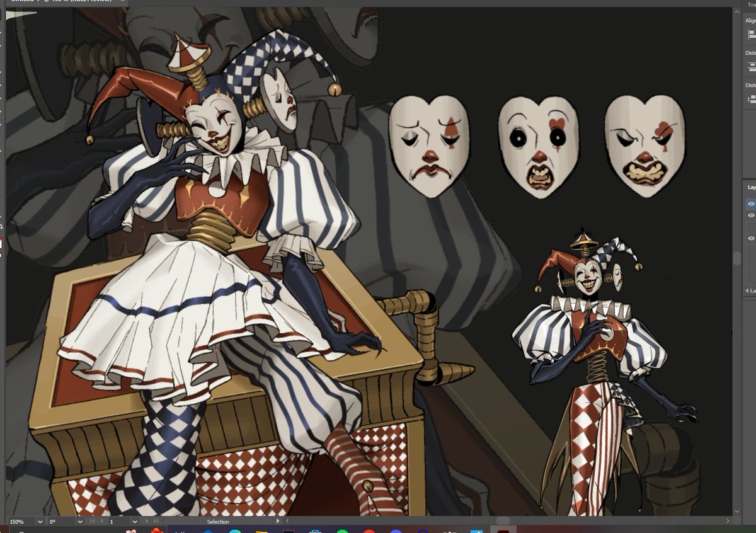Screen dimensions: 756x533
Task: Go to the last artboard button
Action: pos(156,522)
